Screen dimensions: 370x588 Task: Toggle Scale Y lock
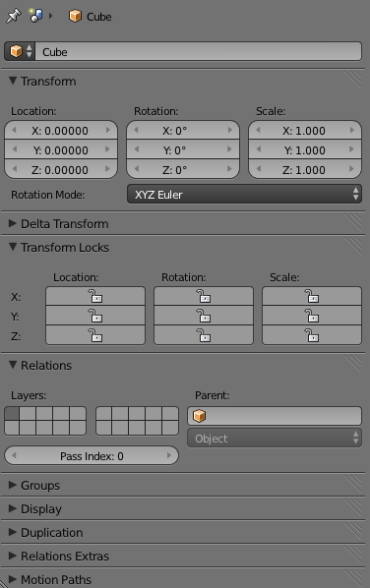[x=312, y=316]
